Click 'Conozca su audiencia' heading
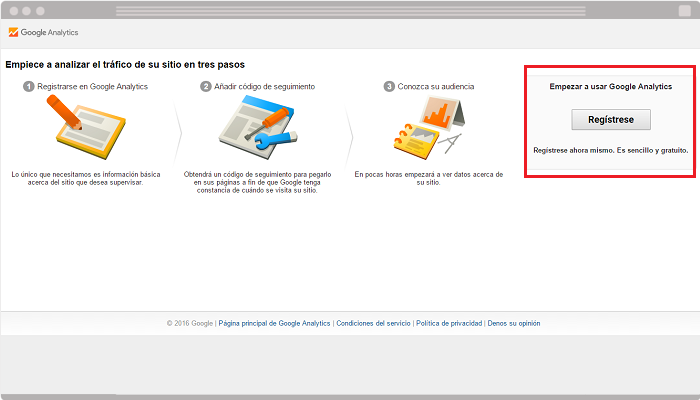The height and width of the screenshot is (400, 700). [436, 86]
